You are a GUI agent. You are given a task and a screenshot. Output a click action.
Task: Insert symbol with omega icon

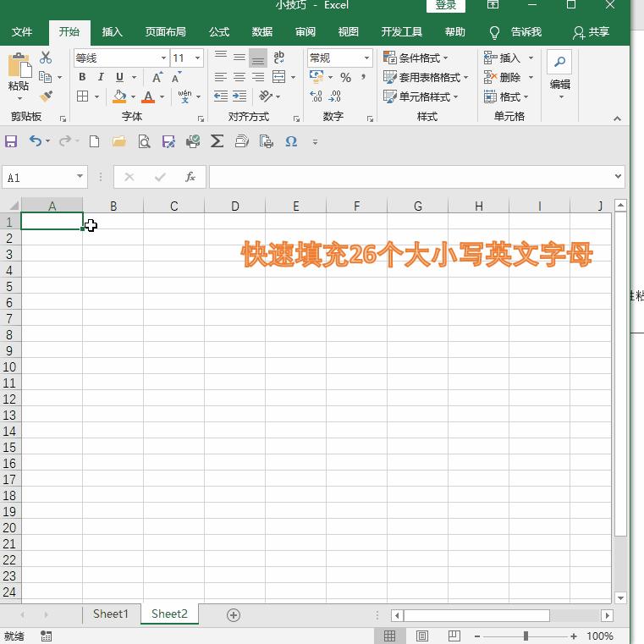(291, 141)
